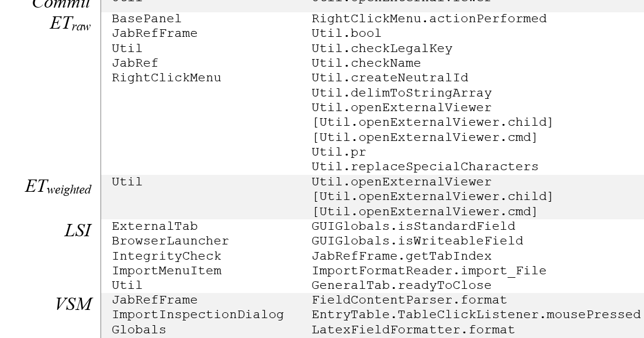Viewport: 644px width, 338px height.
Task: Click EntryTable.TableClickListener.mousePressed text
Action: coord(476,315)
